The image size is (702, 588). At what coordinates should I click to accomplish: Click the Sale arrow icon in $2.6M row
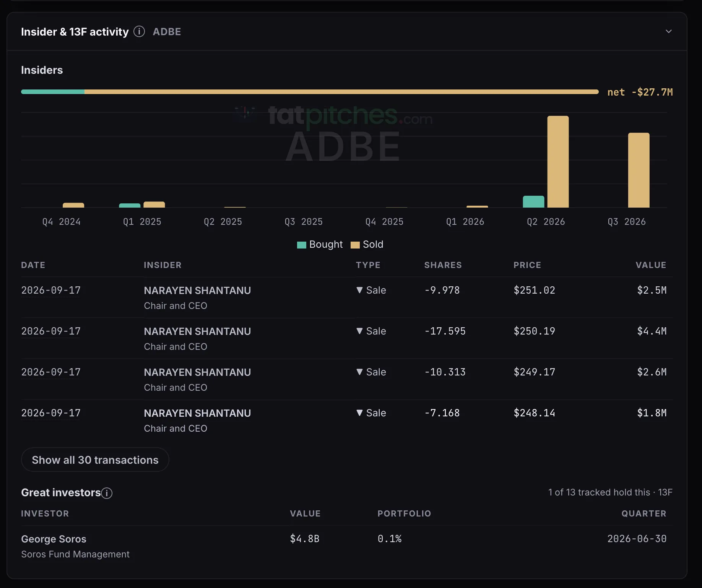coord(359,372)
